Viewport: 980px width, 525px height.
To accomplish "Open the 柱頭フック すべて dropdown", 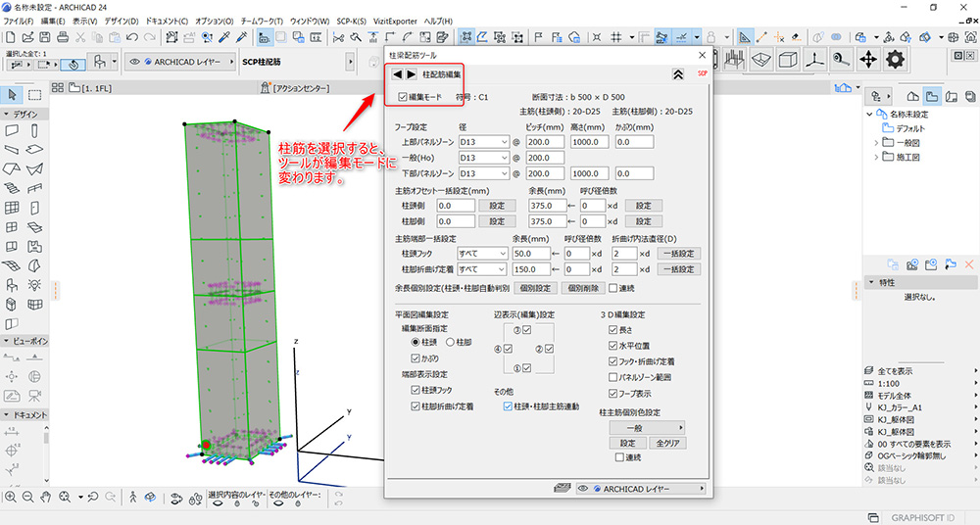I will [x=483, y=254].
